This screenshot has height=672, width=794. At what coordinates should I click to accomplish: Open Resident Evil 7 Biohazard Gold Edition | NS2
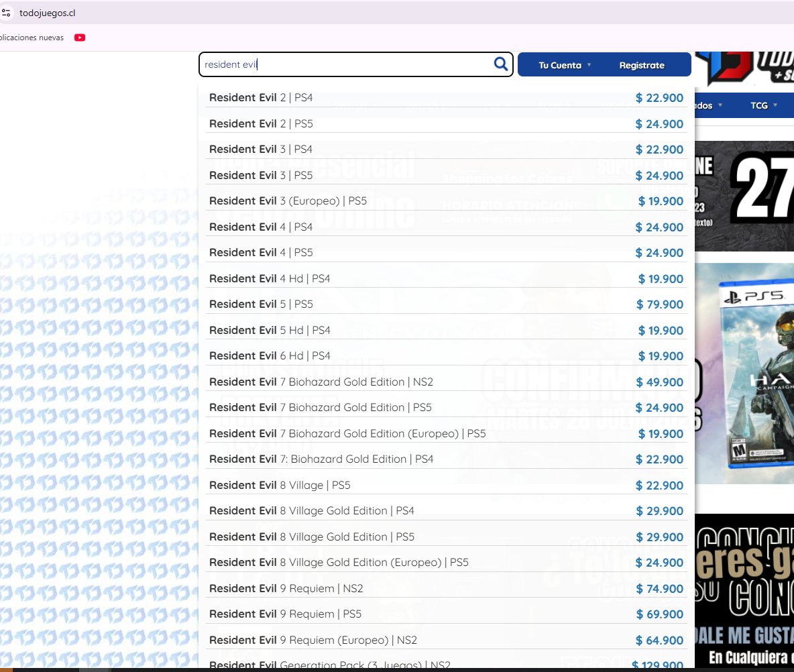tap(446, 382)
